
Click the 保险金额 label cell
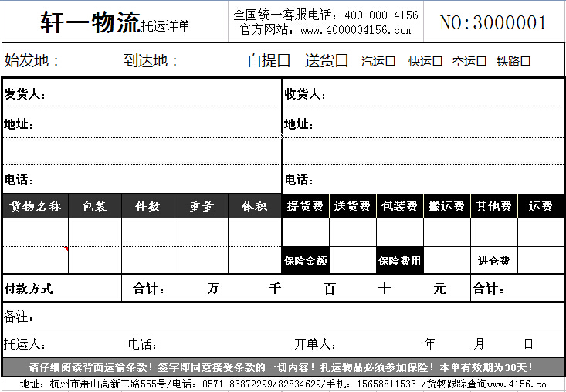(306, 261)
